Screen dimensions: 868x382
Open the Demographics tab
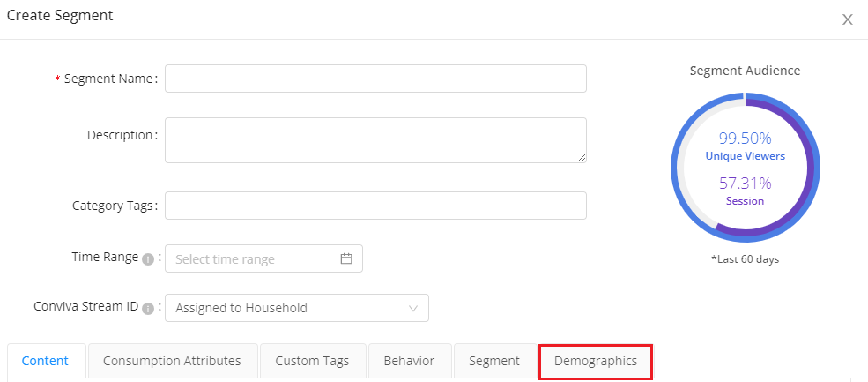pos(596,362)
